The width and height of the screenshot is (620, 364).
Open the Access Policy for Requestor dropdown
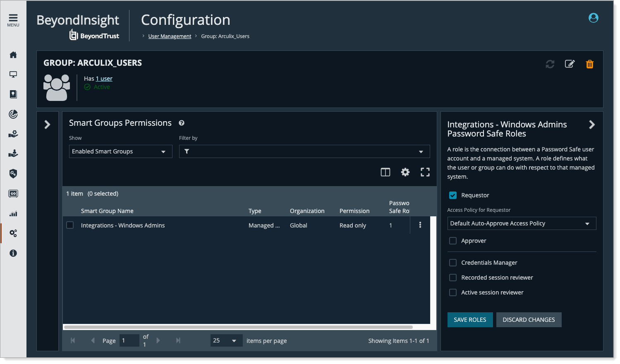coord(522,223)
